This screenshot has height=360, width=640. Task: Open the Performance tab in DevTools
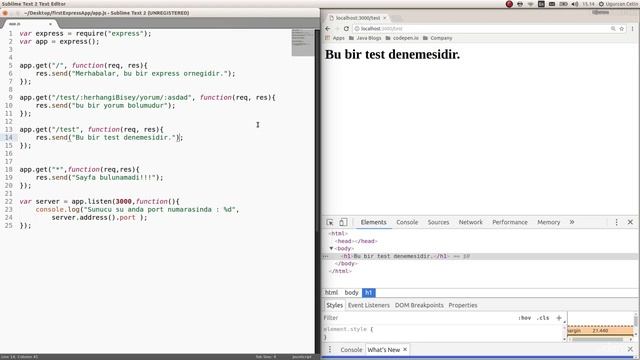tap(510, 222)
